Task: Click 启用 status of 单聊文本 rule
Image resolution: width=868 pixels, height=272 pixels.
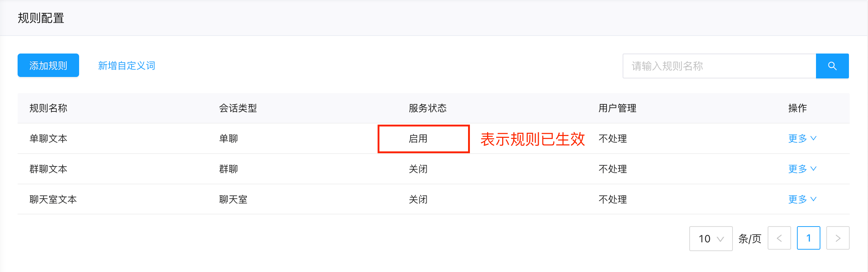Action: 418,139
